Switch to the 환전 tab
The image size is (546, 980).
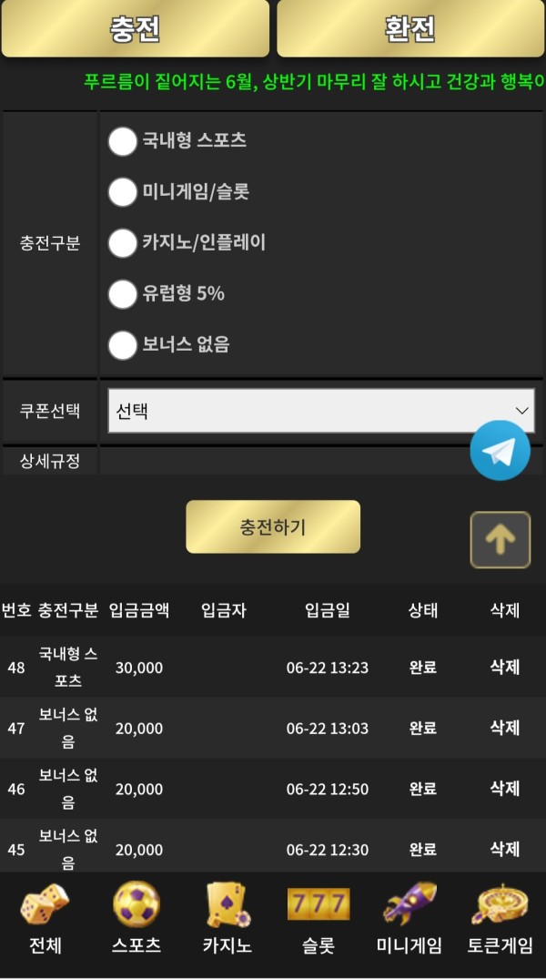click(x=410, y=28)
